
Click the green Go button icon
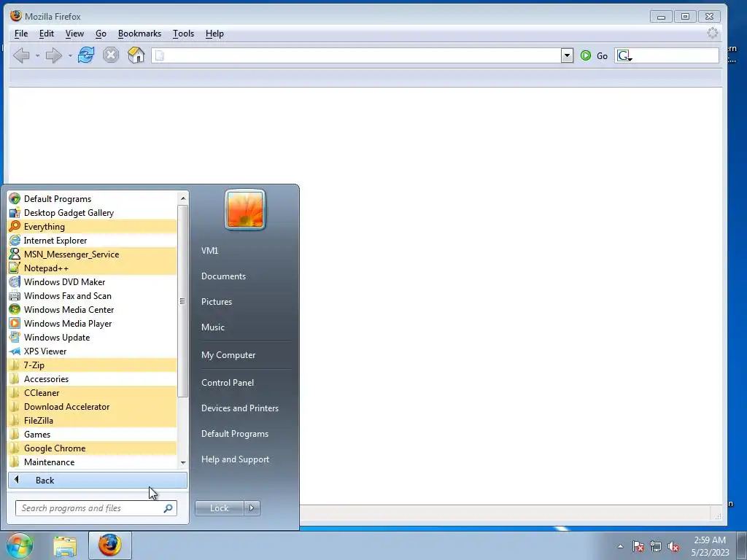(x=586, y=55)
